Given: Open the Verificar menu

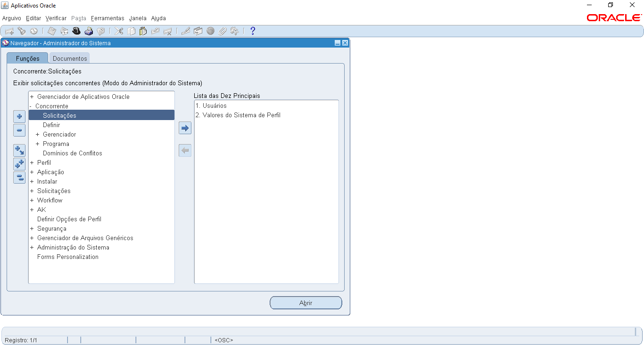Looking at the screenshot, I should coord(56,18).
